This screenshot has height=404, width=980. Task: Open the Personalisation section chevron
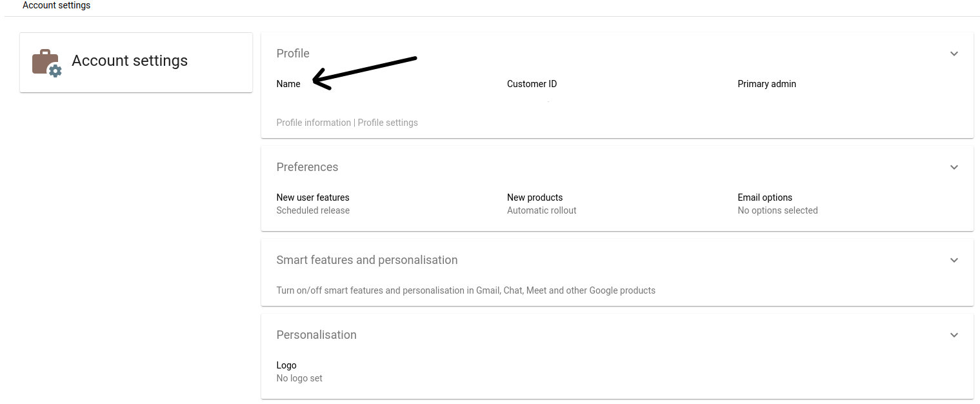click(954, 335)
